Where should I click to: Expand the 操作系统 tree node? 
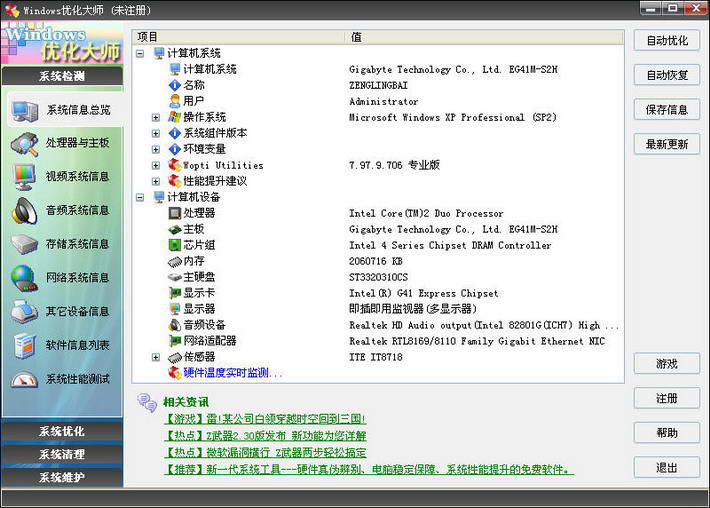[156, 117]
